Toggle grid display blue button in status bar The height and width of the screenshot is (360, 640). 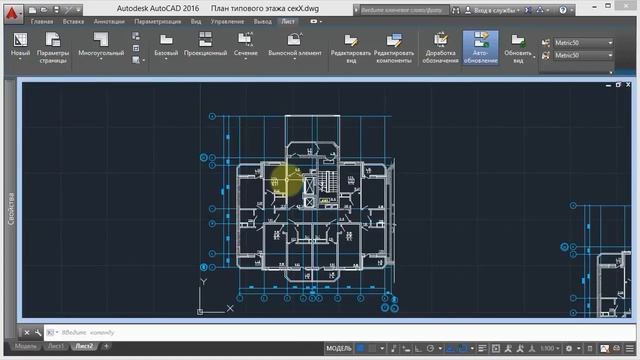[360, 349]
